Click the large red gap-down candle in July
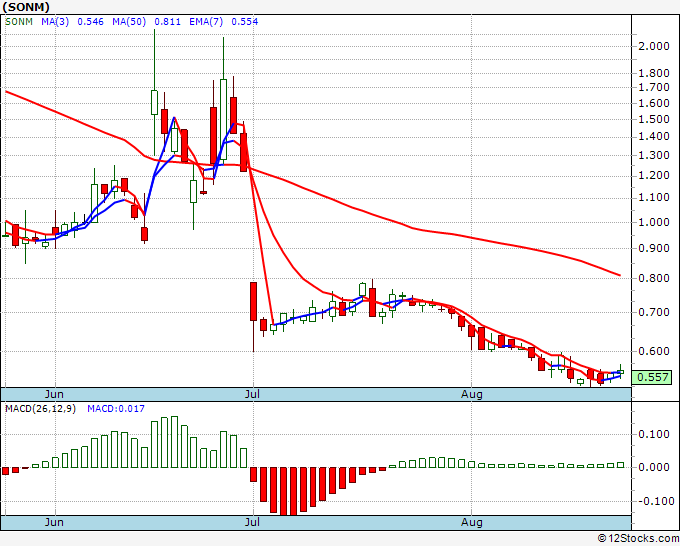The image size is (680, 546). click(253, 300)
